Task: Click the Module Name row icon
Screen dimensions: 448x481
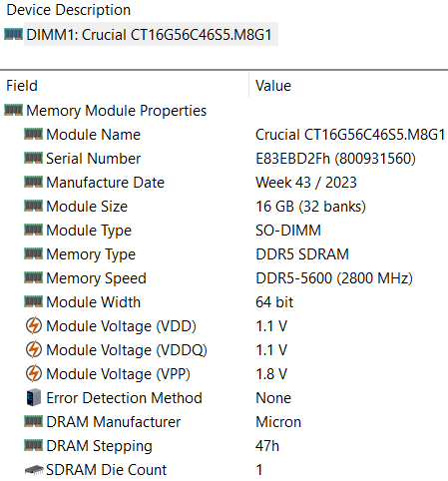Action: pyautogui.click(x=33, y=134)
